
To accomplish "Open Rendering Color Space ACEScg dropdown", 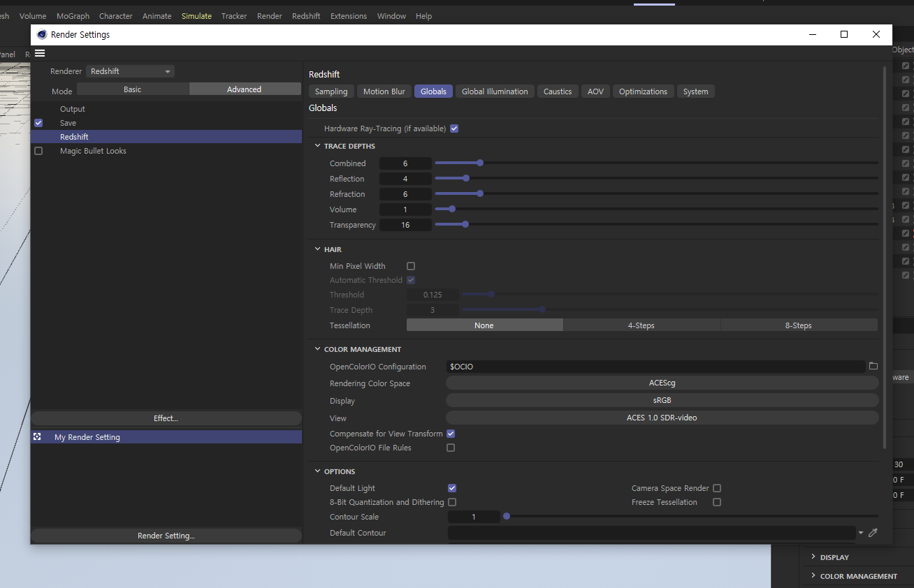I will pos(662,383).
